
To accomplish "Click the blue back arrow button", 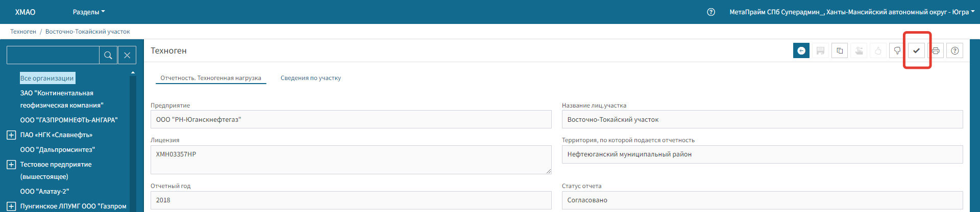I will [x=801, y=51].
